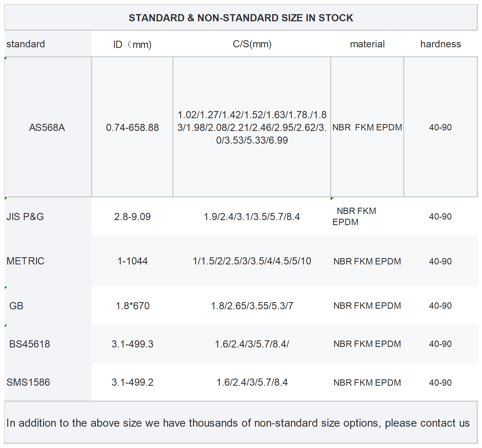The image size is (482, 448).
Task: Click the SMS1586 standard label
Action: tap(28, 382)
